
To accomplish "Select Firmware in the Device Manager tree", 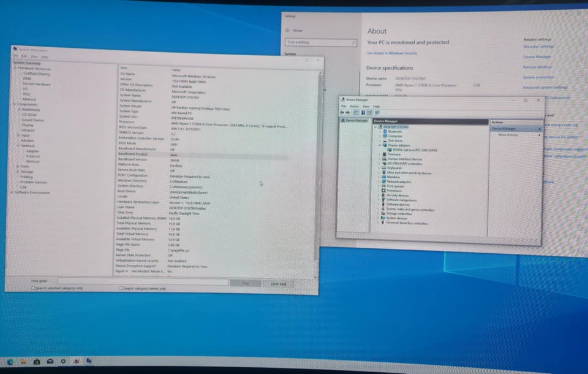I will (x=394, y=155).
